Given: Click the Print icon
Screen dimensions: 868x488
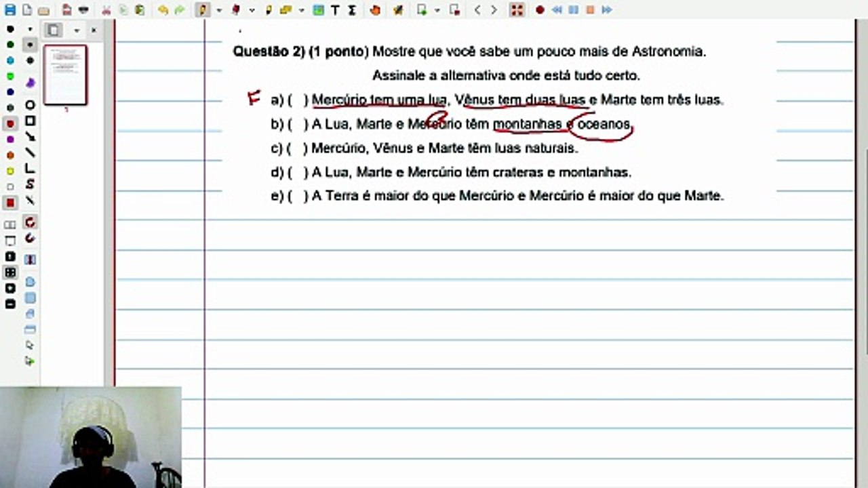Looking at the screenshot, I should point(83,10).
